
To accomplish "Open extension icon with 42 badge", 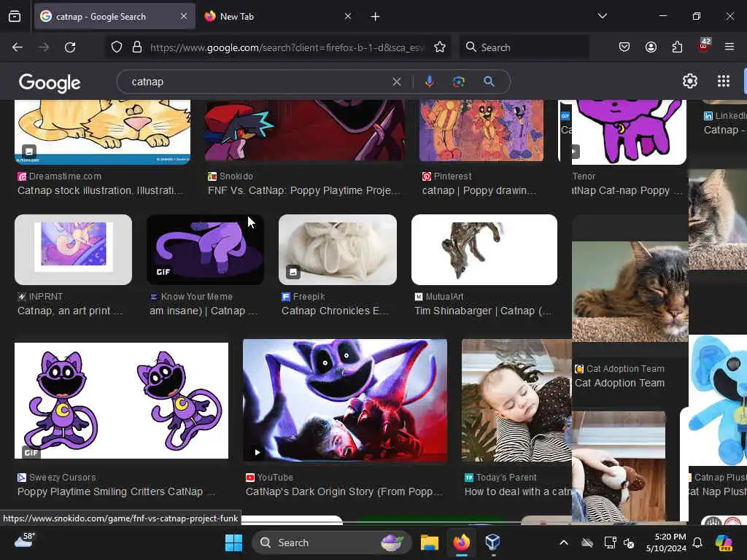I will (x=704, y=46).
